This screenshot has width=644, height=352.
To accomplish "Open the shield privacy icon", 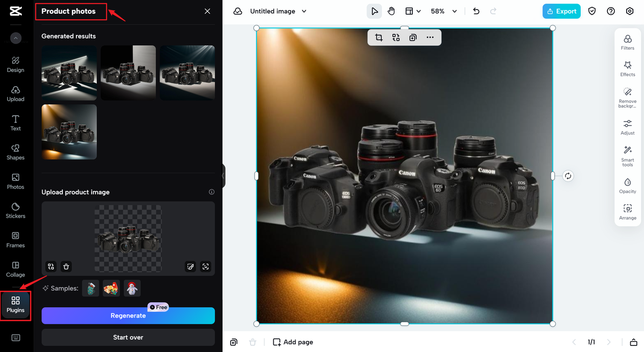I will [x=592, y=11].
